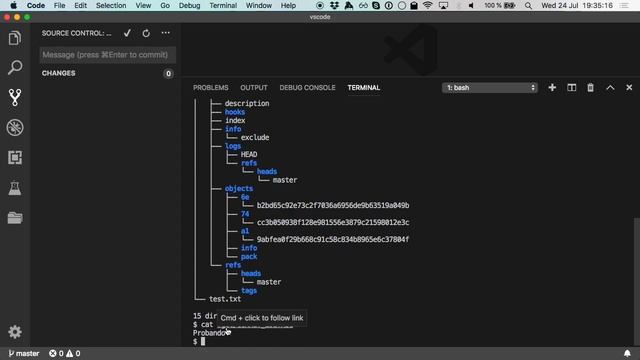Click the master branch in status bar
Viewport: 640px width, 360px height.
coord(24,353)
